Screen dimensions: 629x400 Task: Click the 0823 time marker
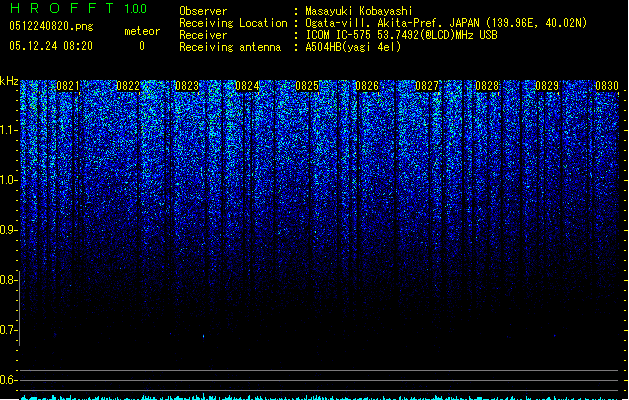tap(187, 86)
